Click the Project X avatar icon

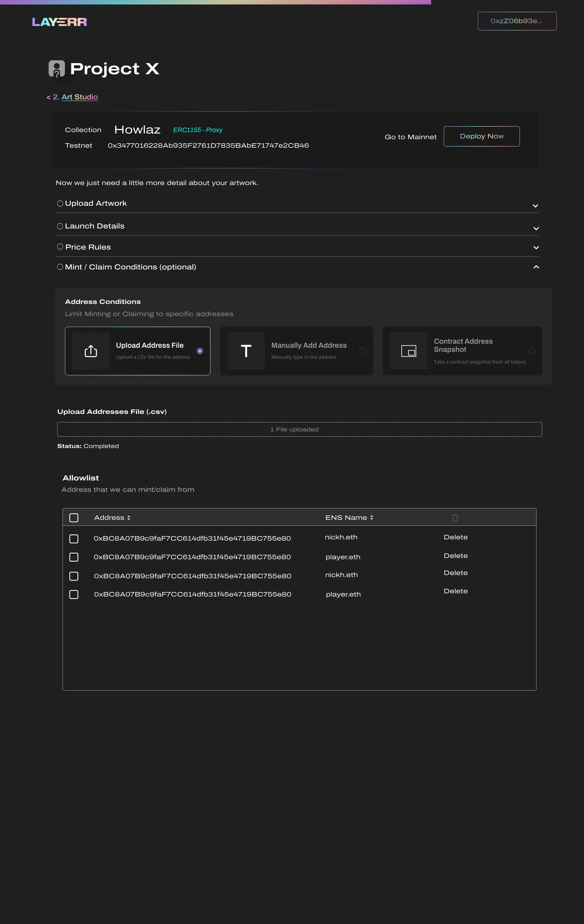pyautogui.click(x=57, y=69)
